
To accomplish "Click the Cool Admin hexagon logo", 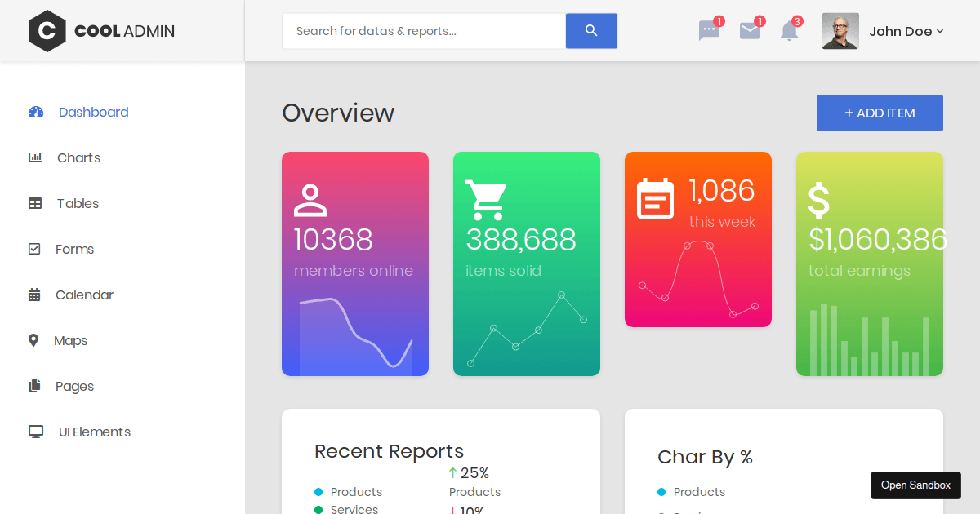I will 47,31.
